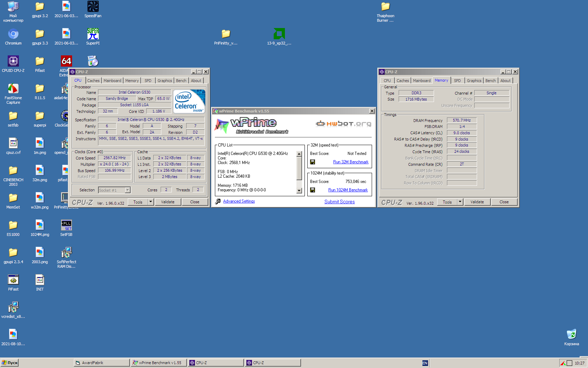Viewport: 588px width, 368px height.
Task: Click the Пуск Start button
Action: pyautogui.click(x=9, y=363)
